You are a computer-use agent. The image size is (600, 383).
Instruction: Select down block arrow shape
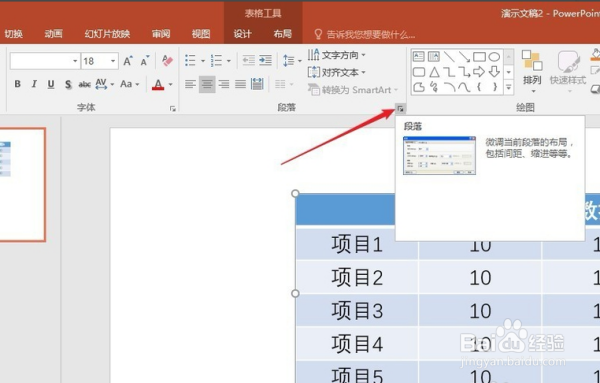click(x=494, y=72)
